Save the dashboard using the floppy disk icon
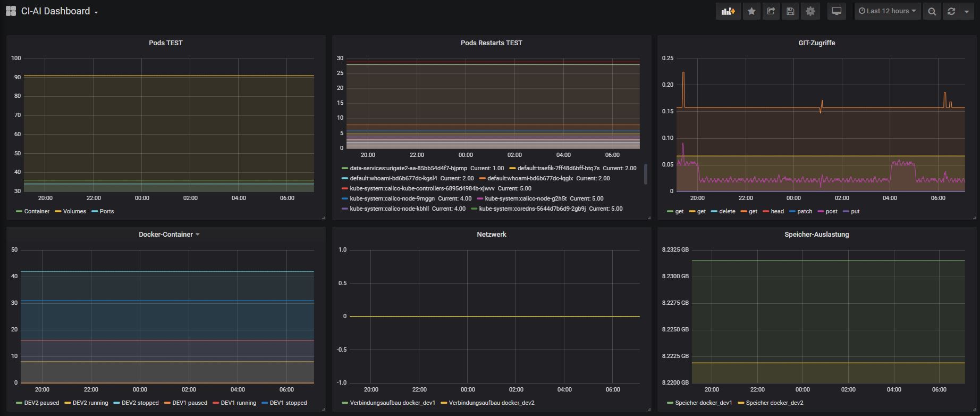Screen dimensions: 980x416 pos(790,11)
